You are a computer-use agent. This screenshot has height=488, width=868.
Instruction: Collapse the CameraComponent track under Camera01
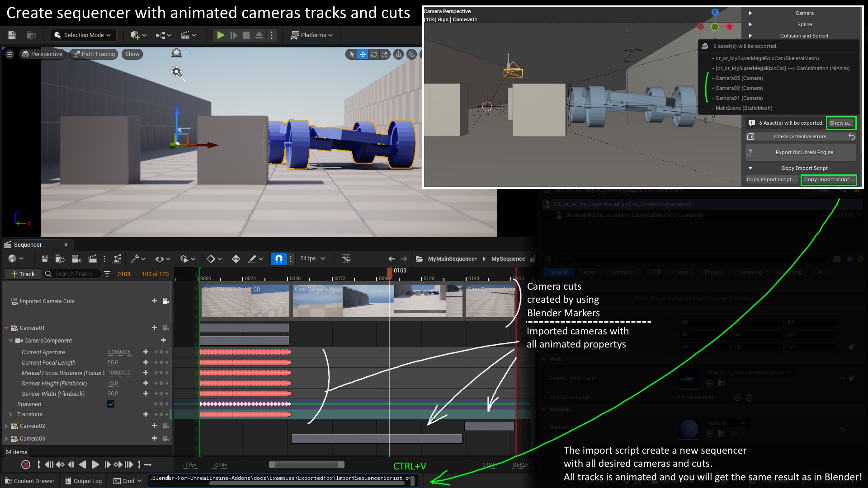[11, 340]
